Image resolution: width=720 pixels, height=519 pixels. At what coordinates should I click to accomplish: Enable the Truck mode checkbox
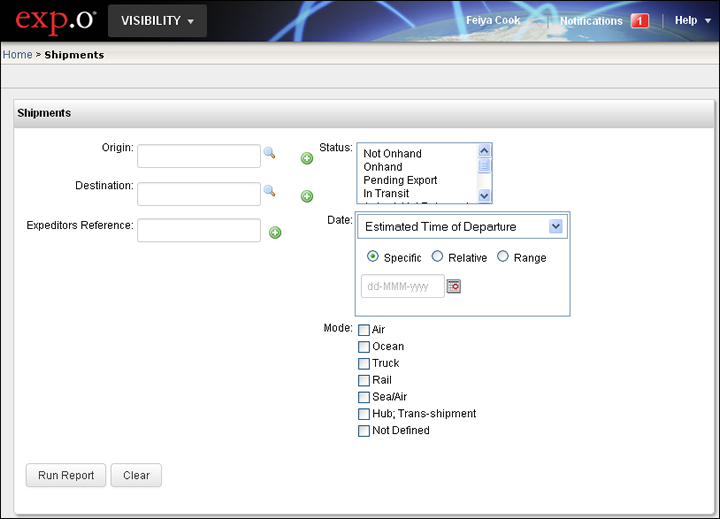click(x=364, y=364)
